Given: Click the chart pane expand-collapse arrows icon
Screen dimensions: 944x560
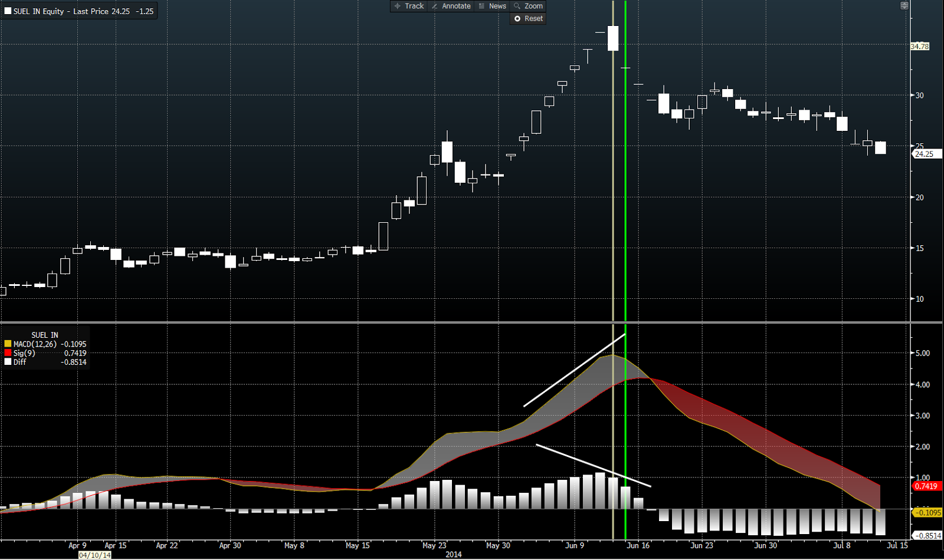Looking at the screenshot, I should (x=904, y=5).
